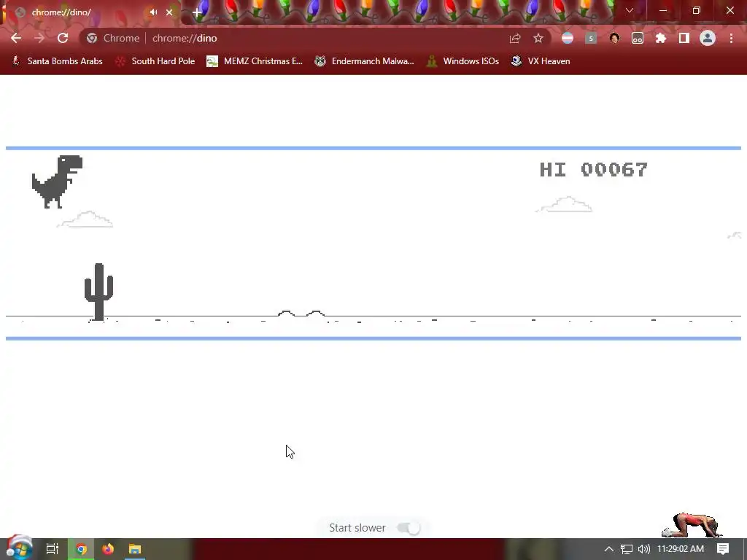Viewport: 747px width, 560px height.
Task: Select the chrome://dino/ tab
Action: coord(90,12)
